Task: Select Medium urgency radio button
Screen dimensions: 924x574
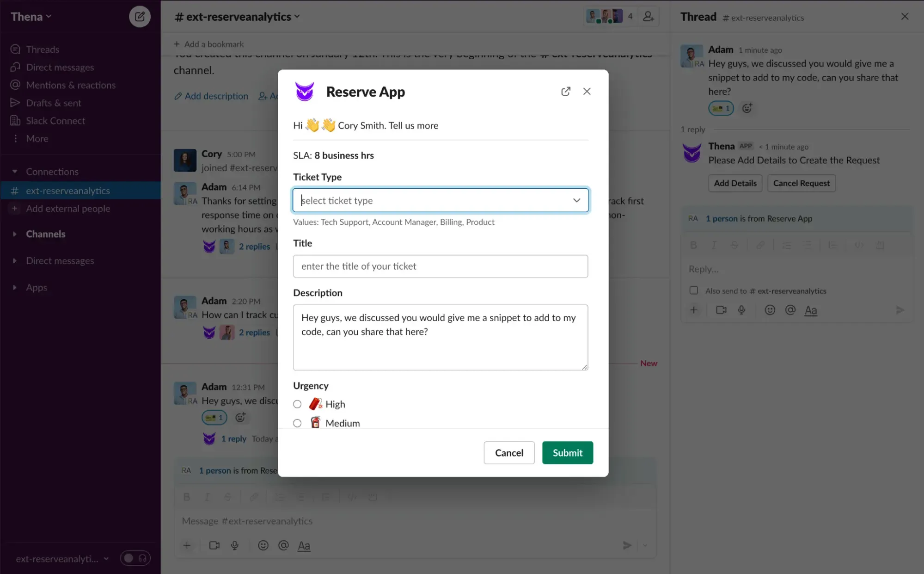Action: pos(297,423)
